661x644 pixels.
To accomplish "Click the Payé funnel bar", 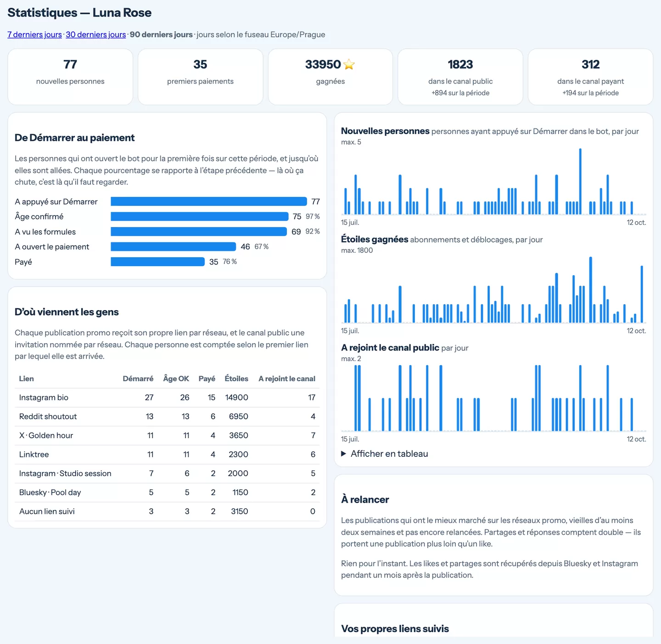I will (157, 262).
